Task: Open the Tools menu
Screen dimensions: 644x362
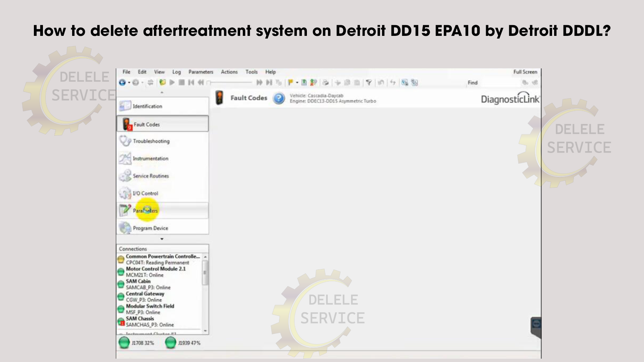Action: coord(251,72)
